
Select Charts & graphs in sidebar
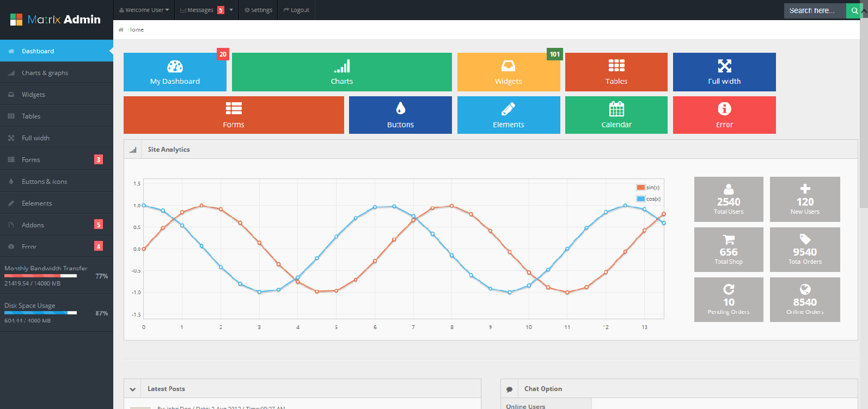[45, 73]
